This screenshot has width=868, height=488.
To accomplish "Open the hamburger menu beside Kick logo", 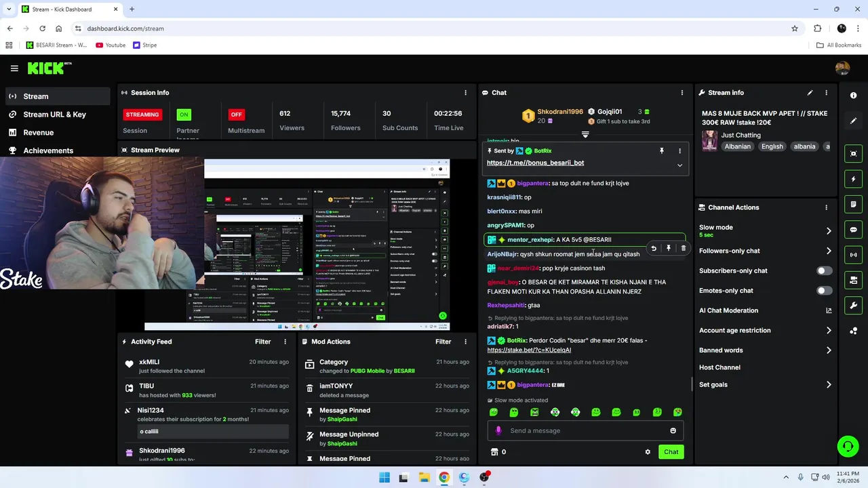I will [14, 68].
